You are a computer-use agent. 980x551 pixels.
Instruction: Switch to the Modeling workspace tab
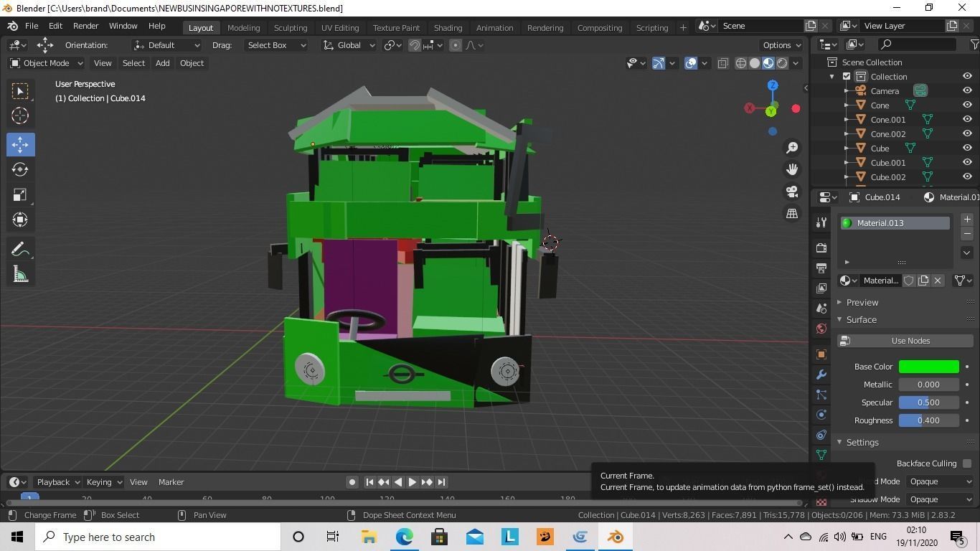[243, 27]
